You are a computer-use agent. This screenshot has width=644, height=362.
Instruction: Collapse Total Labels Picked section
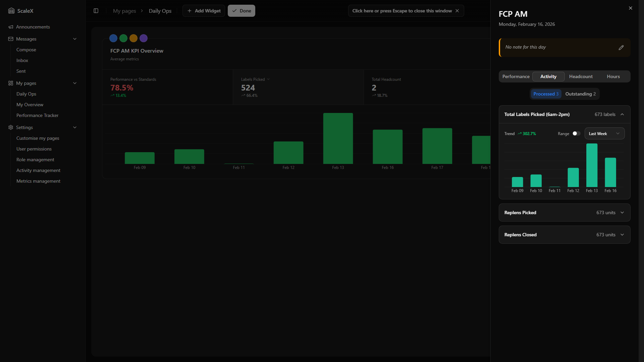coord(622,114)
